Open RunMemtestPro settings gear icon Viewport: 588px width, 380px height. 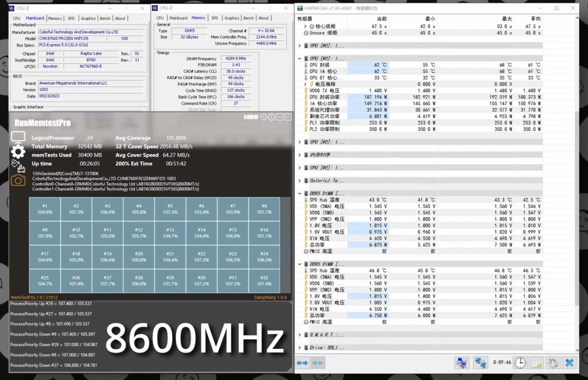[x=18, y=151]
